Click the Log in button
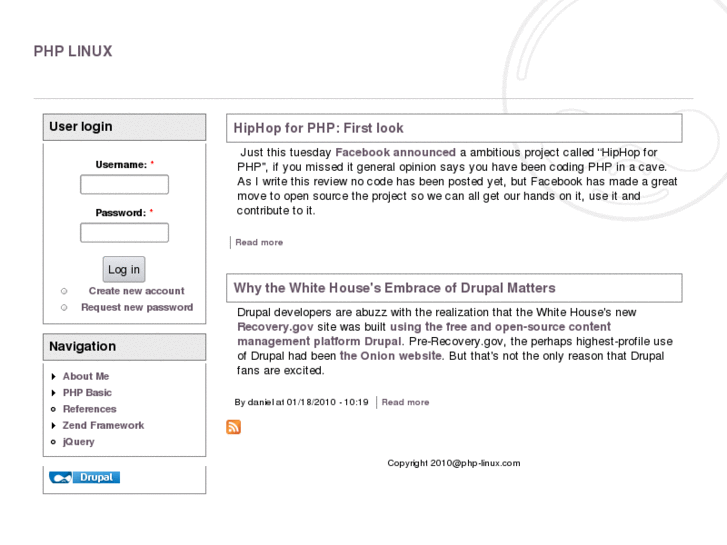 tap(124, 269)
